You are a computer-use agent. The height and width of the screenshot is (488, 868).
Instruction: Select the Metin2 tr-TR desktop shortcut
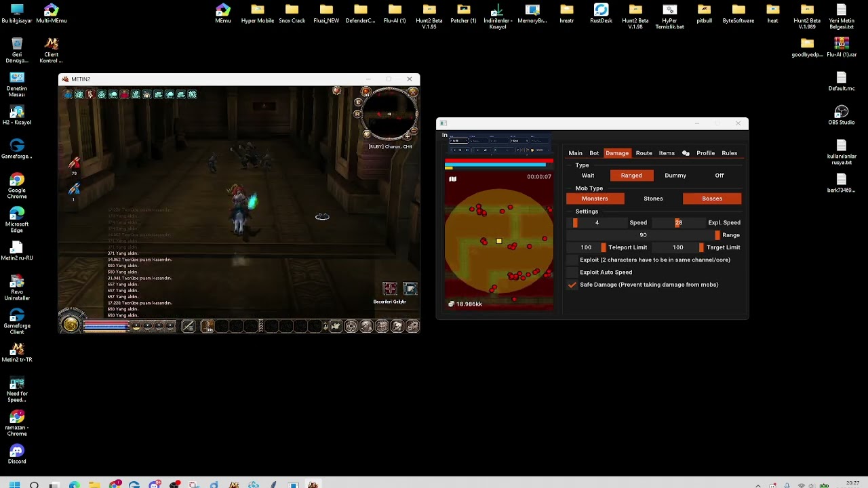click(17, 352)
